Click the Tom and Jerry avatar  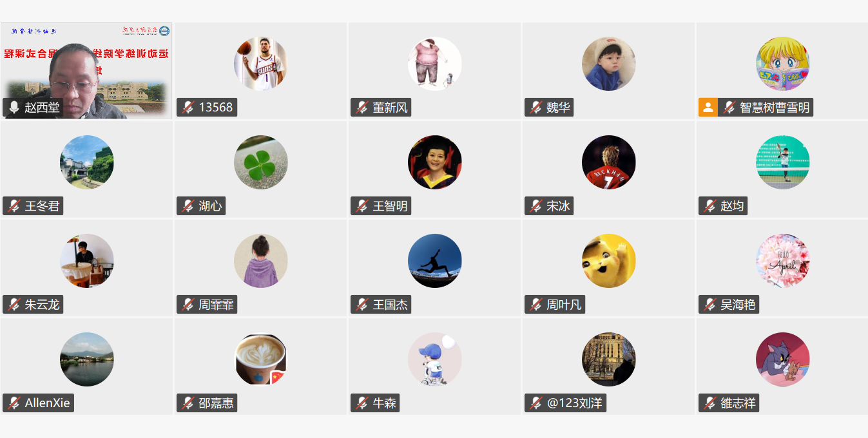[x=782, y=359]
